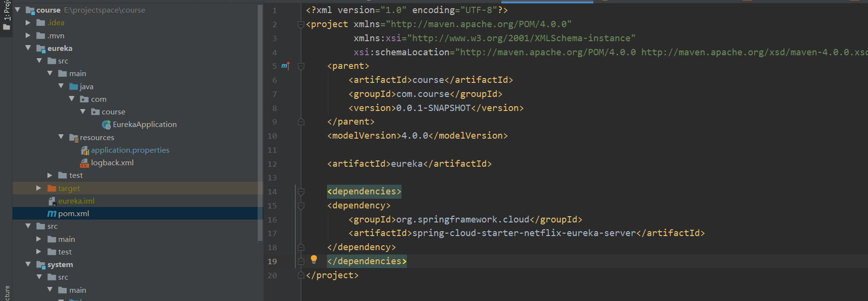Click the lightbulb quick-fix icon on line 19
Viewport: 868px width, 301px height.
[x=314, y=259]
